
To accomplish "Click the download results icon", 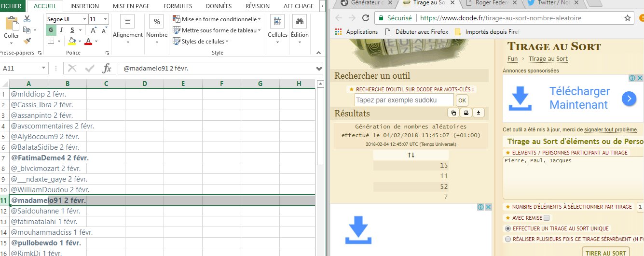I will tap(478, 113).
